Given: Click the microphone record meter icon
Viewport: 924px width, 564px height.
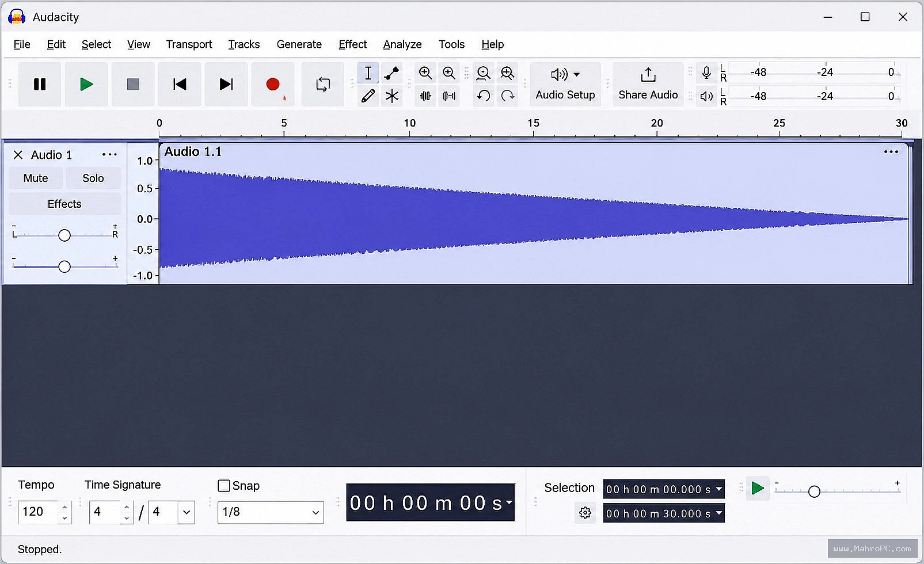Looking at the screenshot, I should (706, 73).
